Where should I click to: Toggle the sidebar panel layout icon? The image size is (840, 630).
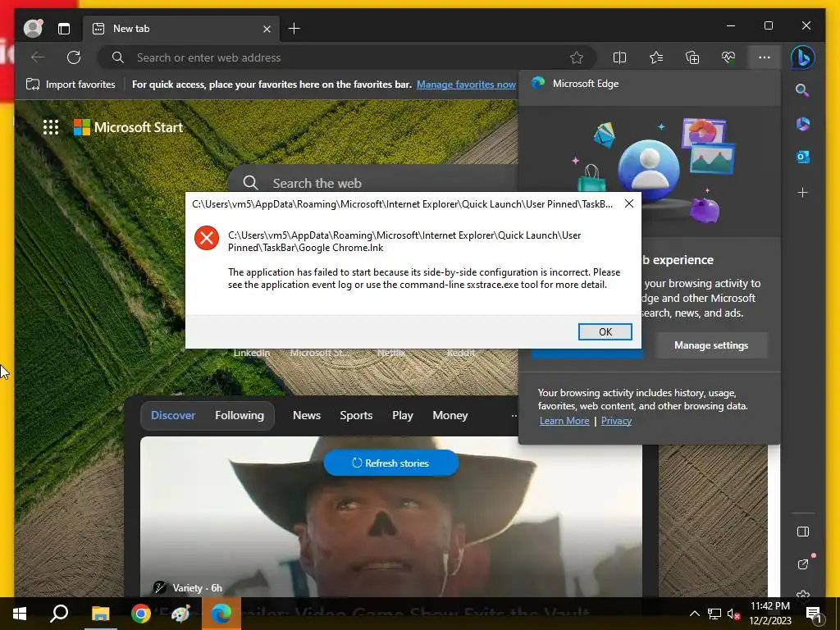pos(802,532)
